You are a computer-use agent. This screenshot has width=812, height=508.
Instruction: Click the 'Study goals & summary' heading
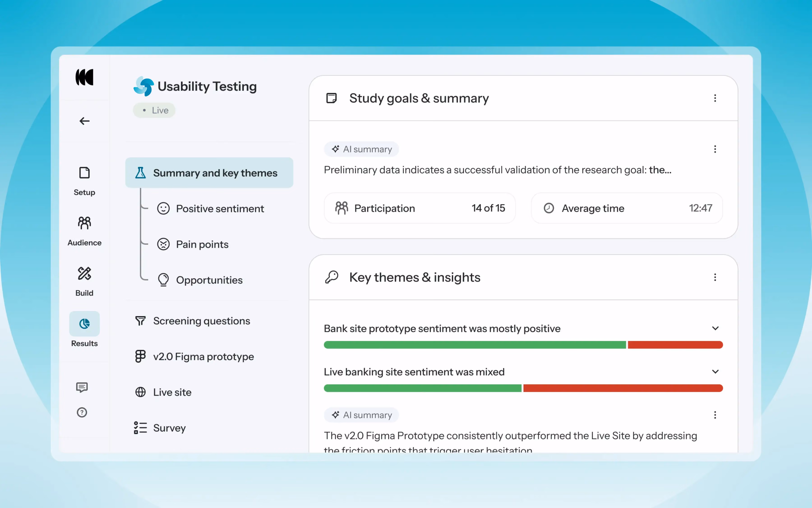[419, 98]
